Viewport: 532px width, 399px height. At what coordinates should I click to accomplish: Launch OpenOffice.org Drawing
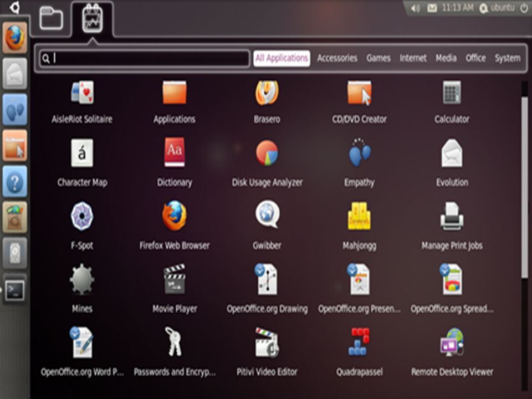click(267, 279)
